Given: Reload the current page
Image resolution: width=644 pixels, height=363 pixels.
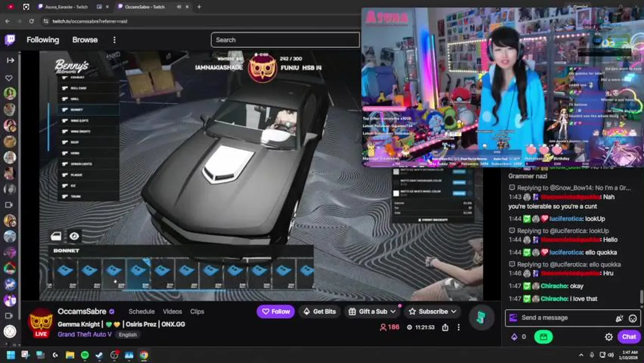Looking at the screenshot, I should pos(31,21).
